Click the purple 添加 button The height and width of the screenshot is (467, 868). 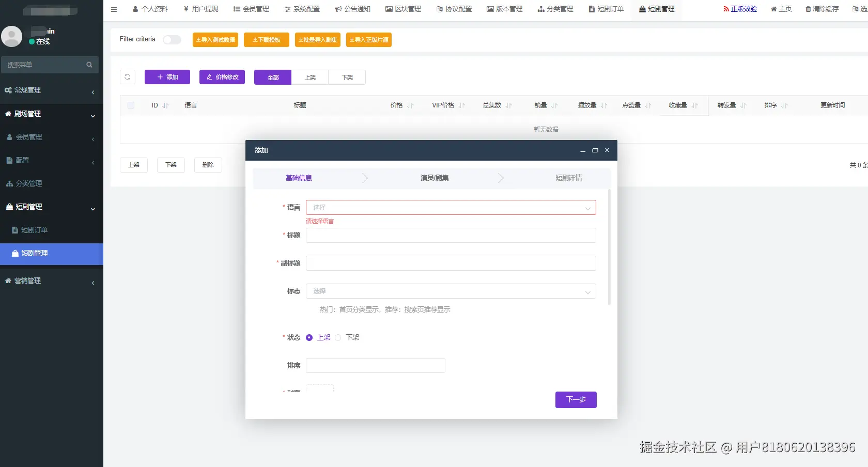167,77
